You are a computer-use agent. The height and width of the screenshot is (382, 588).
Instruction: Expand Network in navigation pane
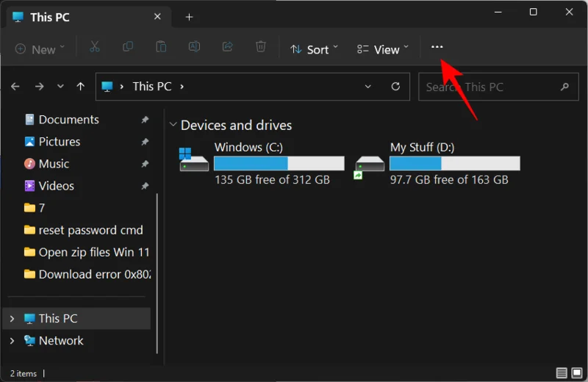coord(12,341)
